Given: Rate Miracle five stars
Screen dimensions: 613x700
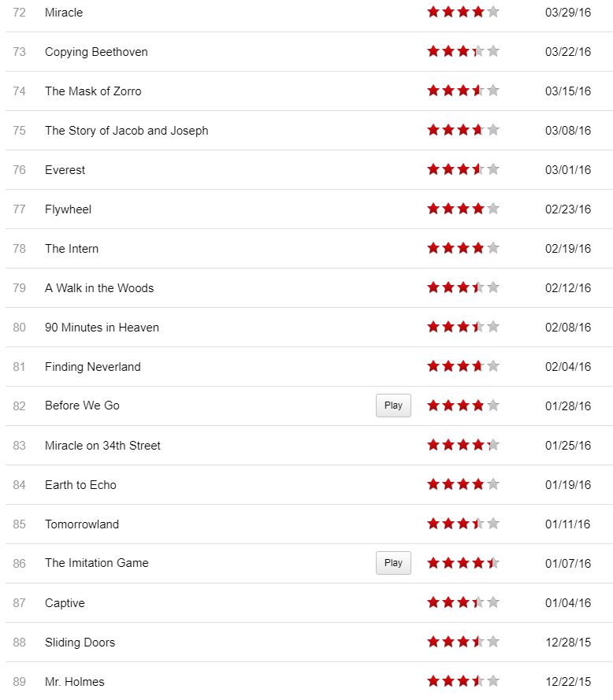Looking at the screenshot, I should click(493, 12).
